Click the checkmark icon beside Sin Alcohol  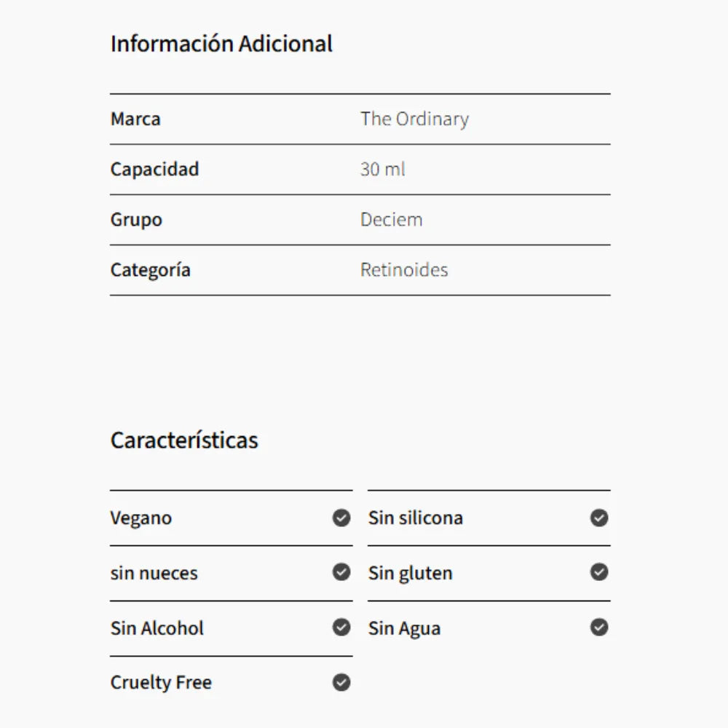click(341, 627)
